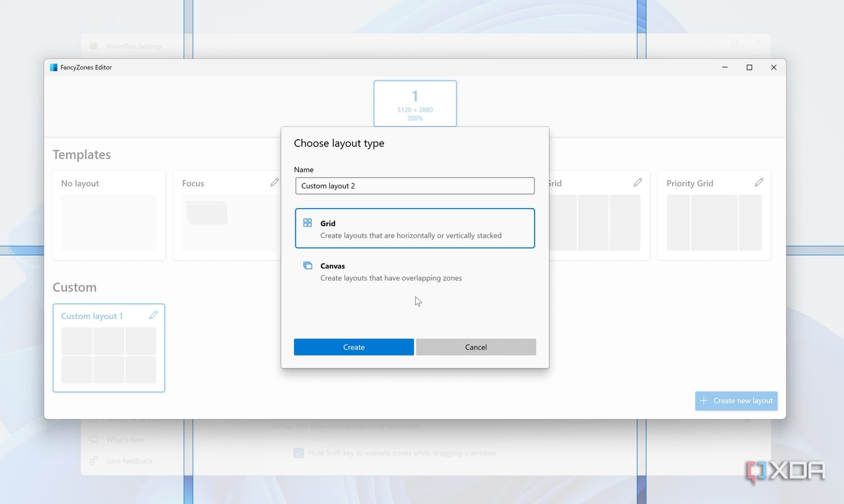Choose the Priority Grid template preview
Image resolution: width=844 pixels, height=504 pixels.
pyautogui.click(x=714, y=223)
